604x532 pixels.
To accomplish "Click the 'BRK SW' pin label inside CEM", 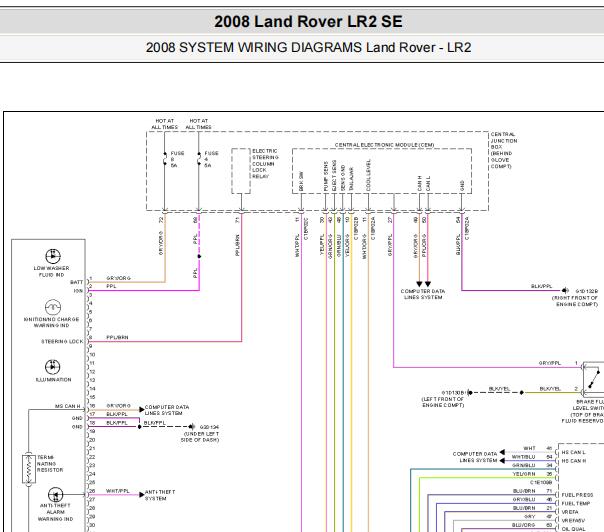I will tap(301, 181).
